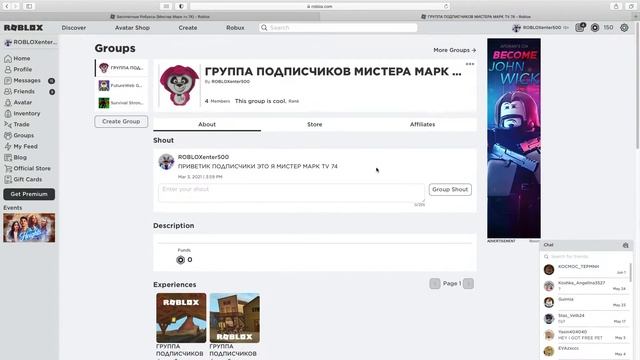Image resolution: width=640 pixels, height=360 pixels.
Task: Follow the More Groups link
Action: tap(454, 50)
